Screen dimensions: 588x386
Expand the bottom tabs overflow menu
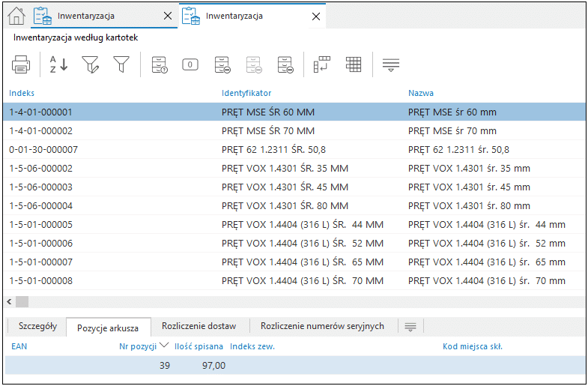point(410,326)
